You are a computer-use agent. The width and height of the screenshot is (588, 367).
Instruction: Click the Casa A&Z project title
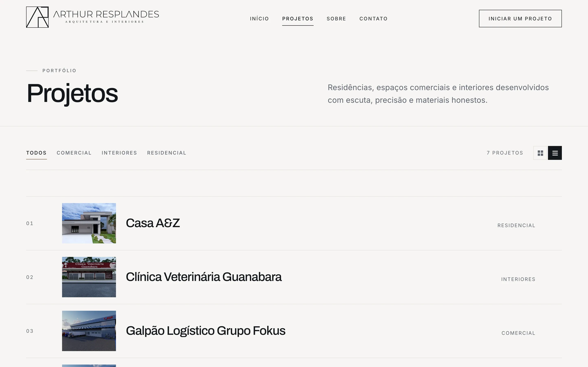[x=153, y=223]
